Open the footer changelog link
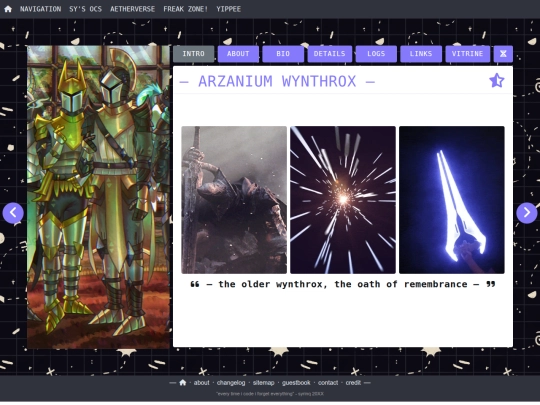Viewport: 540px width, 405px height. (231, 383)
